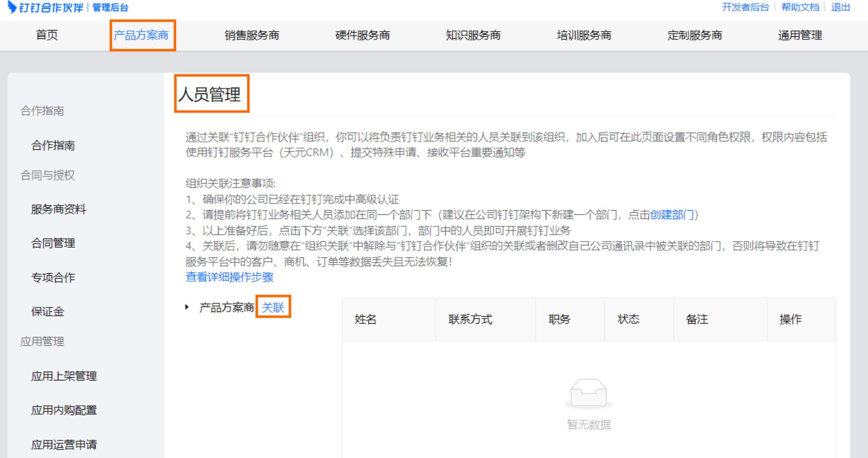Click the 关联 link
Image resolution: width=868 pixels, height=458 pixels.
[x=273, y=307]
